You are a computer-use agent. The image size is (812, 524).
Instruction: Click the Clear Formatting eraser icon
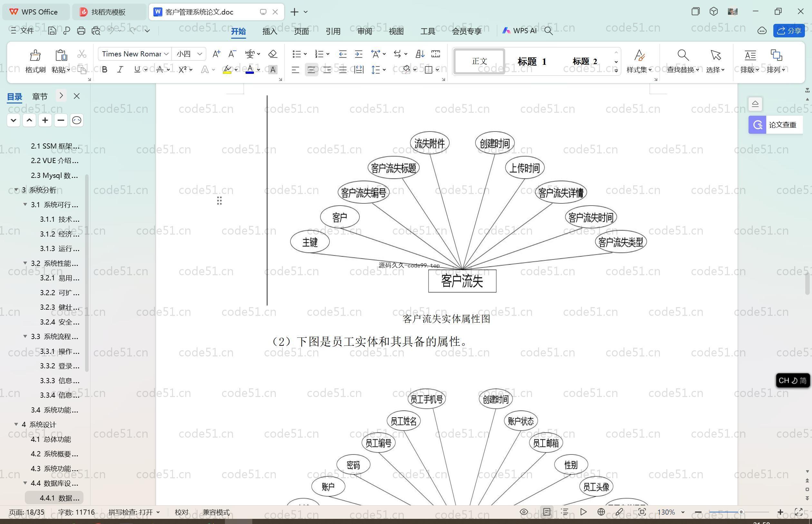(273, 54)
